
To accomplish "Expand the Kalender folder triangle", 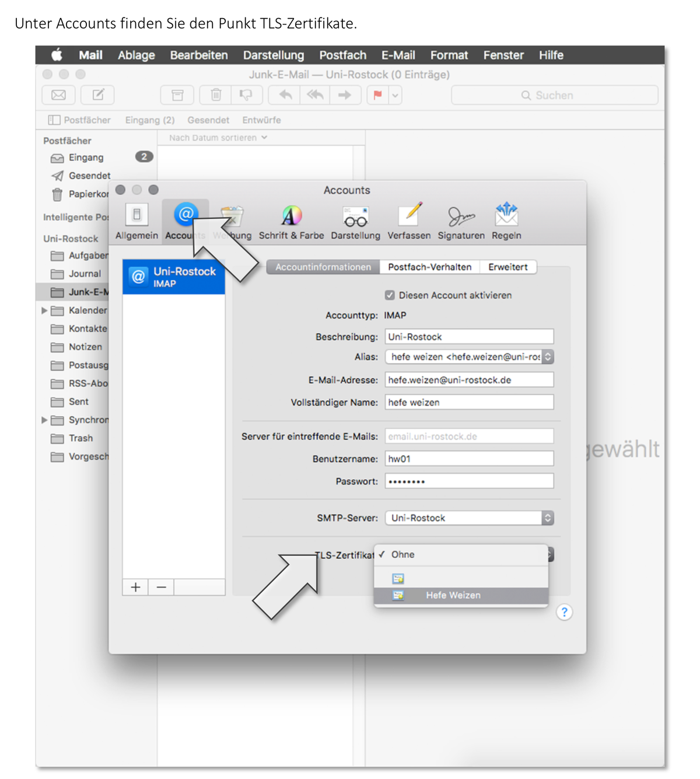I will (x=44, y=310).
